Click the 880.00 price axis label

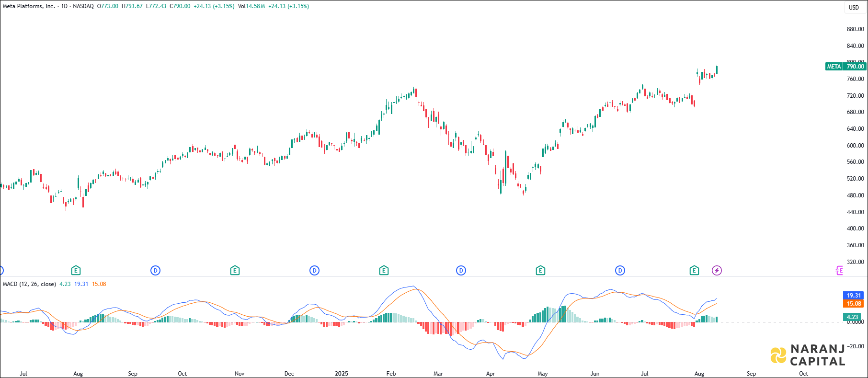(x=855, y=29)
